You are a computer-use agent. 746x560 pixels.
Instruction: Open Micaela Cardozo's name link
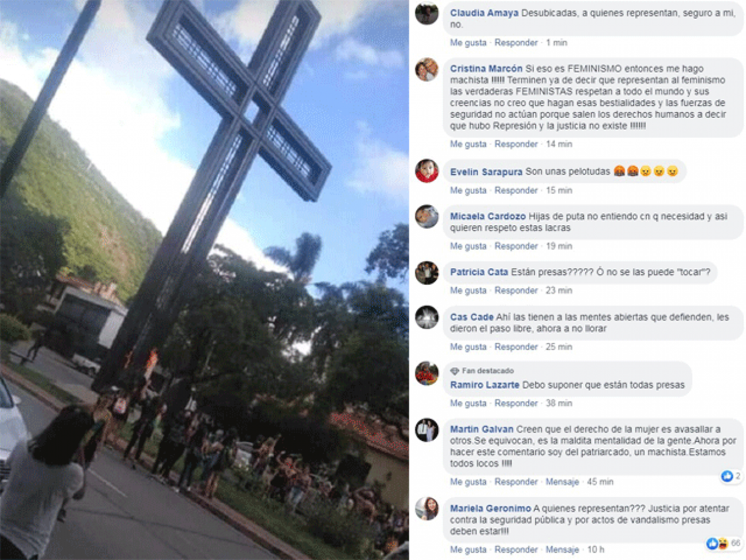tap(488, 216)
